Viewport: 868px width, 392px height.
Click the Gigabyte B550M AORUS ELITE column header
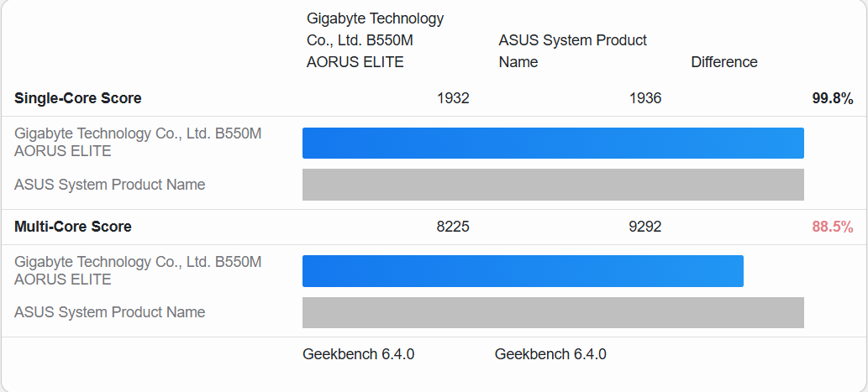tap(375, 40)
